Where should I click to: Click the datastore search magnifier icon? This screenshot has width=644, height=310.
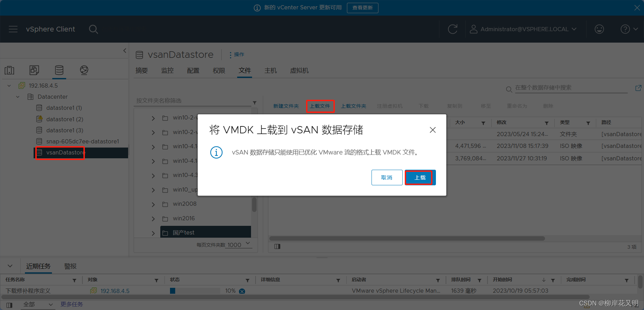pos(509,89)
